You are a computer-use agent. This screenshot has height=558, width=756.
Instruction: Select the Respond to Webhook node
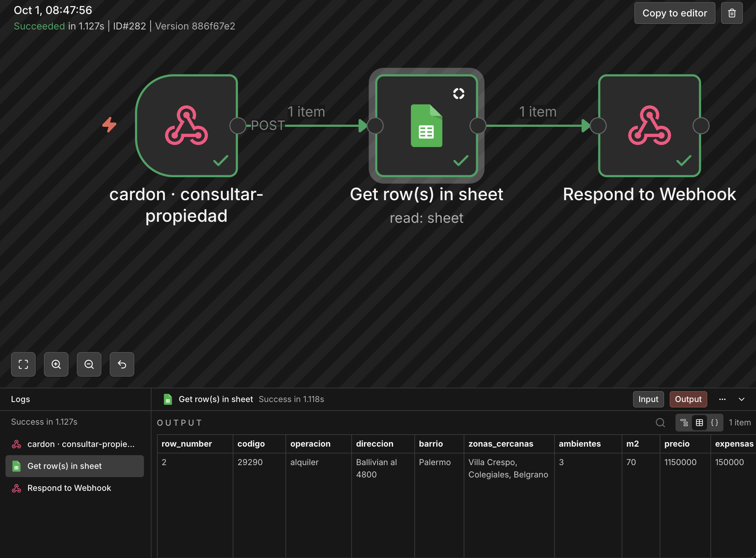tap(650, 125)
